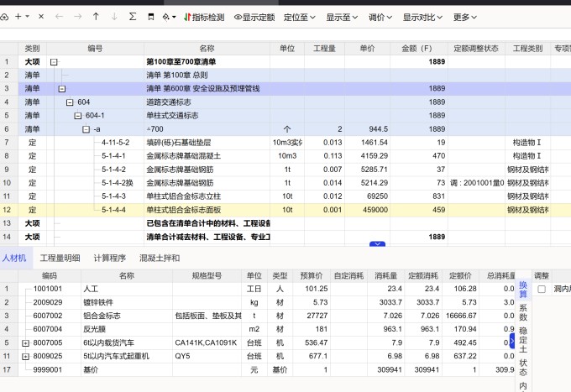Click the 编号 column header
Screen dimensions: 571x392
95,49
